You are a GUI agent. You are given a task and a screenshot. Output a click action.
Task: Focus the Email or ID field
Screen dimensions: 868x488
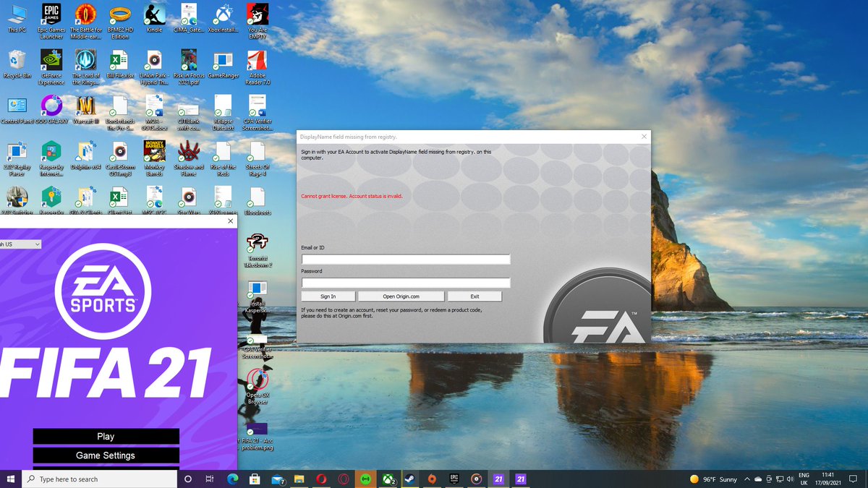[406, 260]
